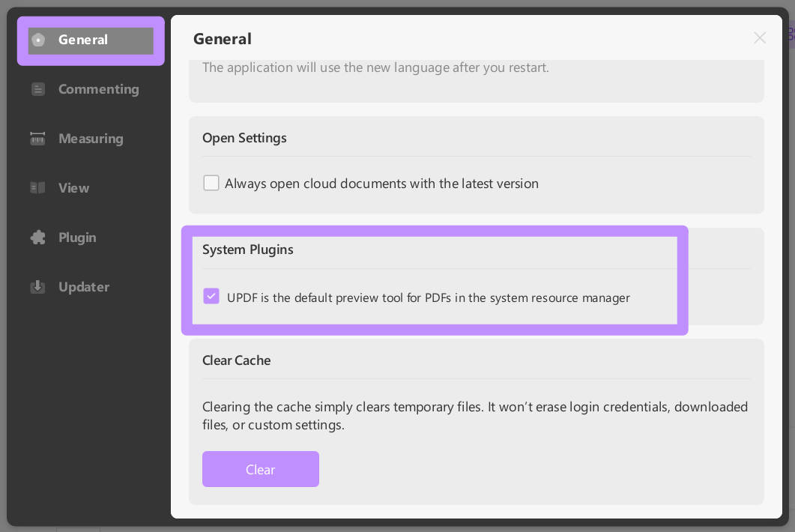Select the Measuring ruler icon
Viewport: 795px width, 532px height.
pos(38,139)
